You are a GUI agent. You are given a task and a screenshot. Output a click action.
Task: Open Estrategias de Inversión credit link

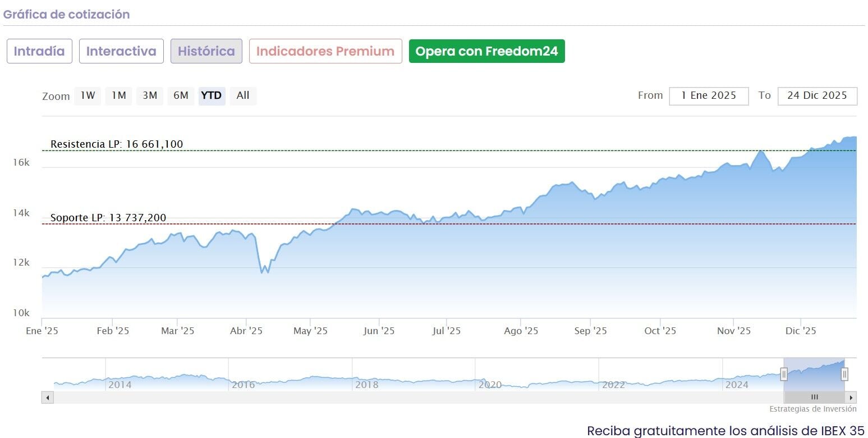(x=812, y=409)
